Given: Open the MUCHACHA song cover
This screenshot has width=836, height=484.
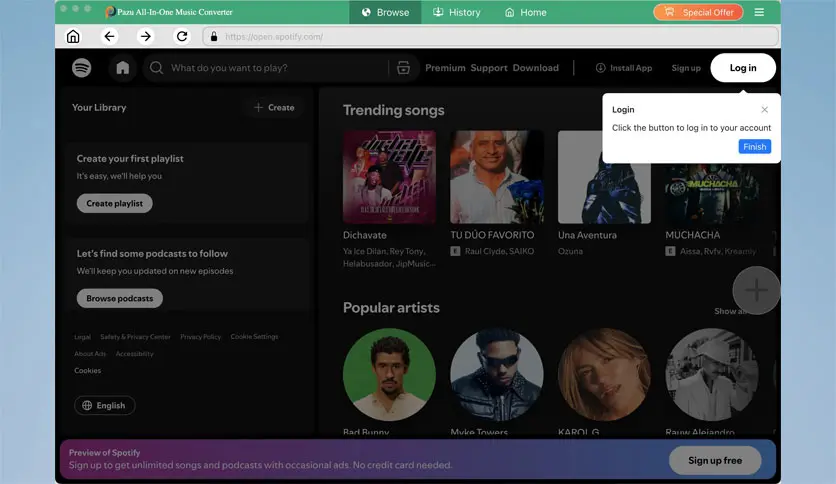Looking at the screenshot, I should (x=712, y=195).
